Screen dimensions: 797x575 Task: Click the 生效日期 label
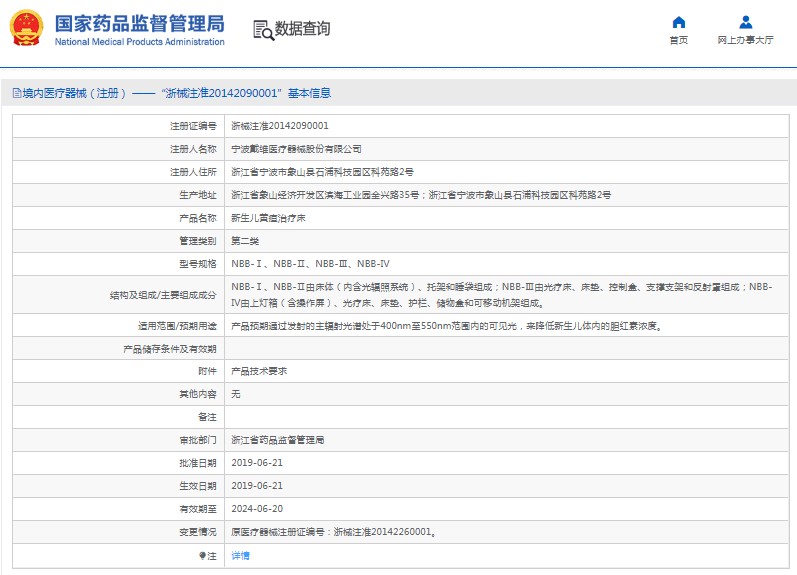(198, 486)
